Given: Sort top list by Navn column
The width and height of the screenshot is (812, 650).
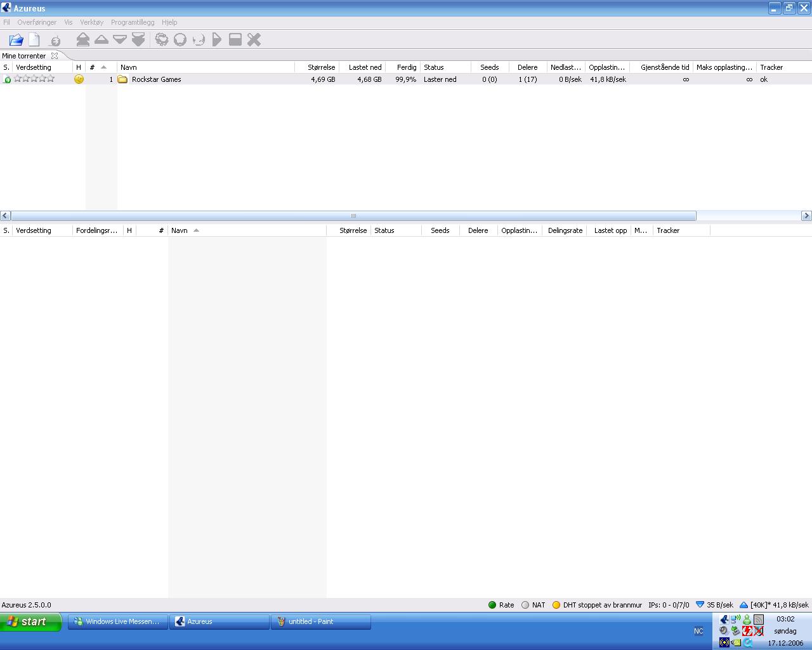Looking at the screenshot, I should [206, 67].
